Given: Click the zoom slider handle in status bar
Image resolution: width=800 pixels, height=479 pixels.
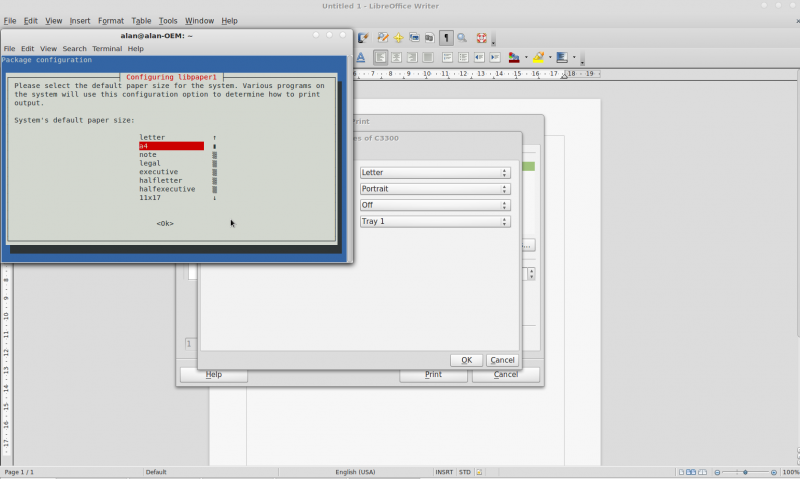Looking at the screenshot, I should pos(745,472).
